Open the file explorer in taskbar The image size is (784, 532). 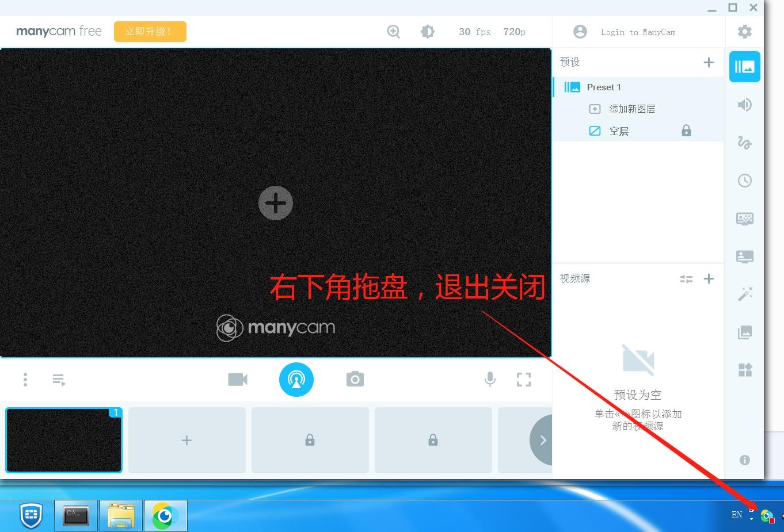click(121, 515)
